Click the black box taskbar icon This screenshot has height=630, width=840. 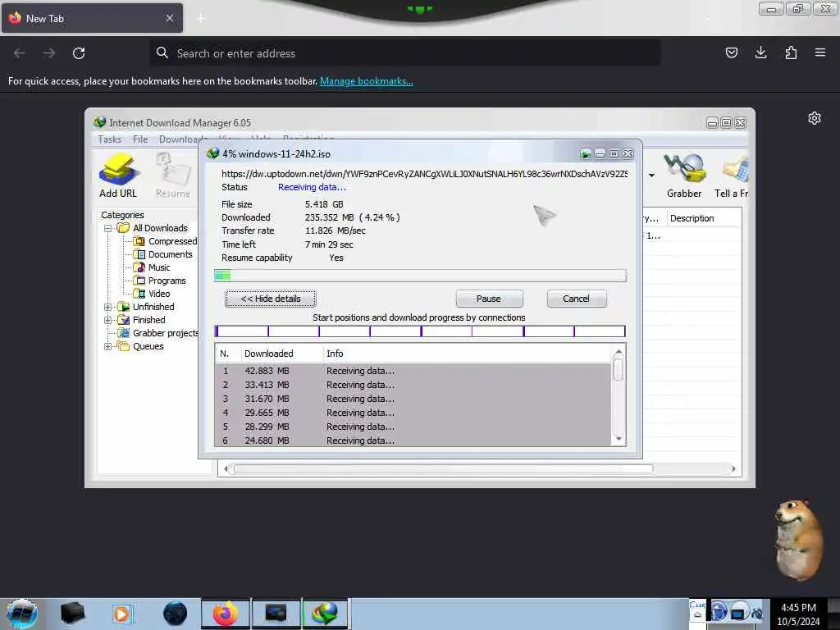(72, 614)
